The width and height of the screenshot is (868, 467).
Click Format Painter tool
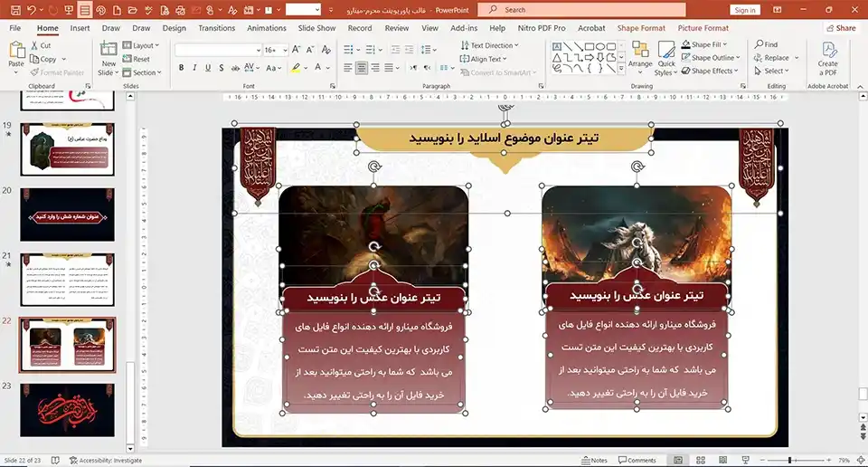click(x=57, y=72)
